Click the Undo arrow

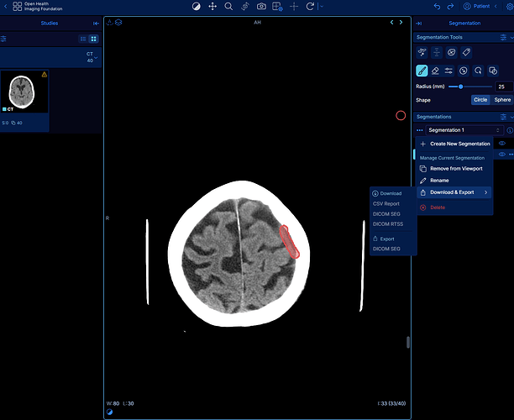tap(437, 6)
